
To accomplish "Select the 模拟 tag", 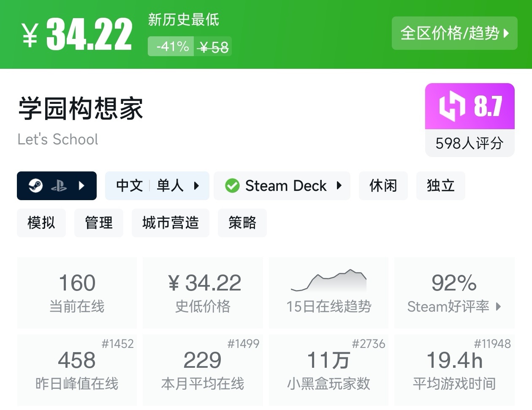I will click(x=41, y=223).
